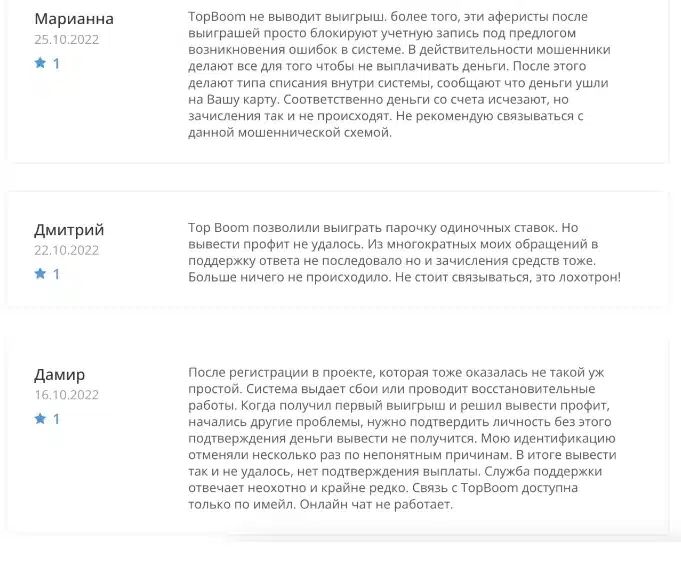Click the star icon under Дмитрий's review
Image resolution: width=681 pixels, height=566 pixels.
[x=40, y=273]
